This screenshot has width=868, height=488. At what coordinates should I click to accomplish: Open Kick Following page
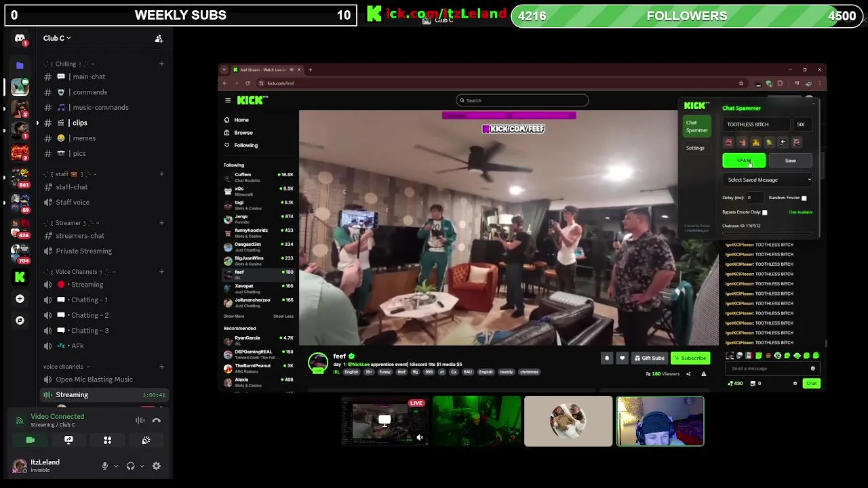point(245,145)
